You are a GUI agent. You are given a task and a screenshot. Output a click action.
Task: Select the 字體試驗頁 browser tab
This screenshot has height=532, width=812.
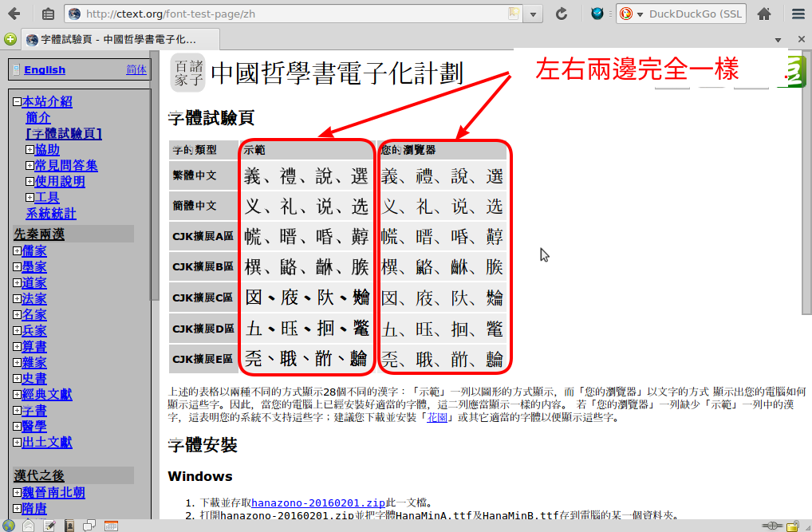click(x=120, y=39)
